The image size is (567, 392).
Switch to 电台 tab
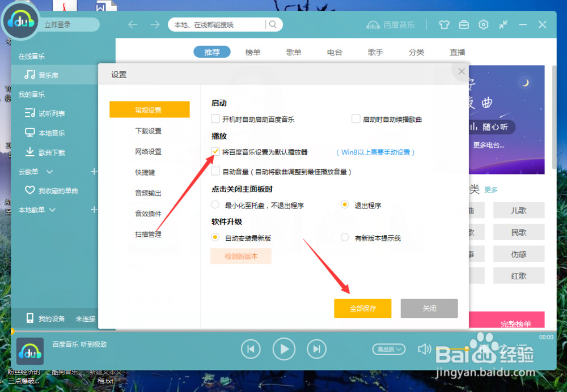tap(335, 52)
